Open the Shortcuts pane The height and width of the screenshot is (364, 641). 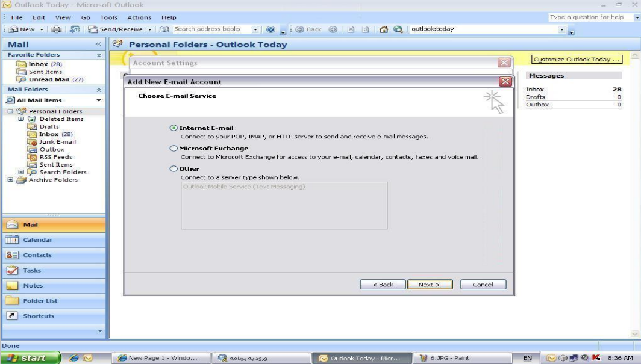54,316
